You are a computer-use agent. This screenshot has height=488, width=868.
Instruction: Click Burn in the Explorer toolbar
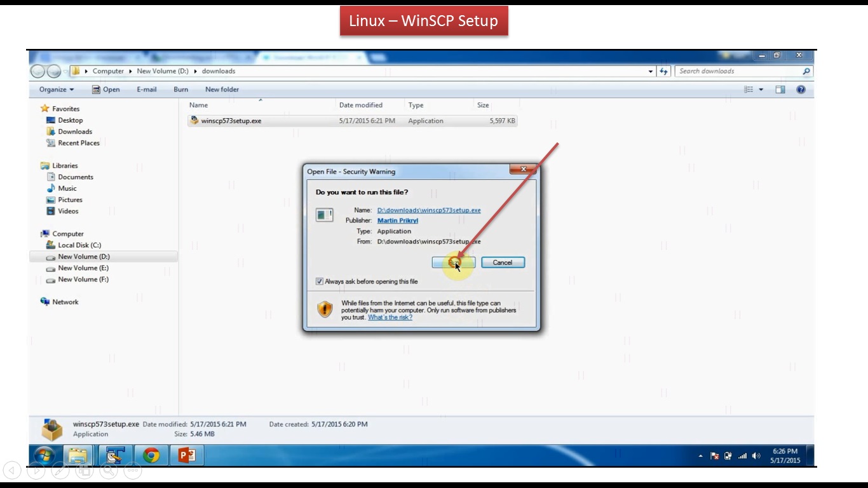click(x=181, y=90)
